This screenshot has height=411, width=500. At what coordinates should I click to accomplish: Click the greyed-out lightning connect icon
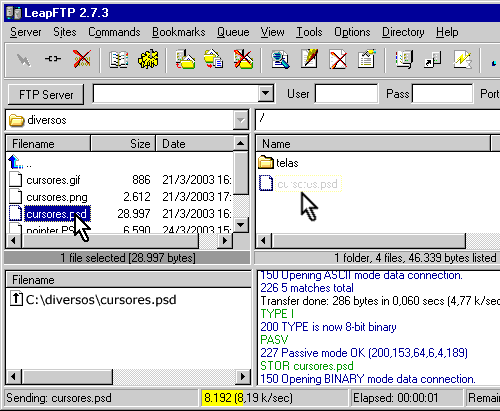[x=24, y=60]
